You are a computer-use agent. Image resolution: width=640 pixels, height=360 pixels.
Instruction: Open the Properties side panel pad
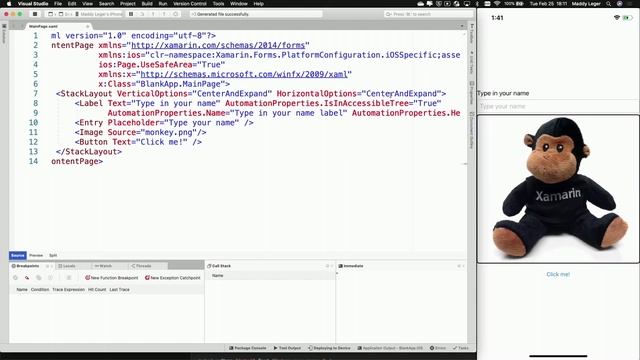coord(472,93)
